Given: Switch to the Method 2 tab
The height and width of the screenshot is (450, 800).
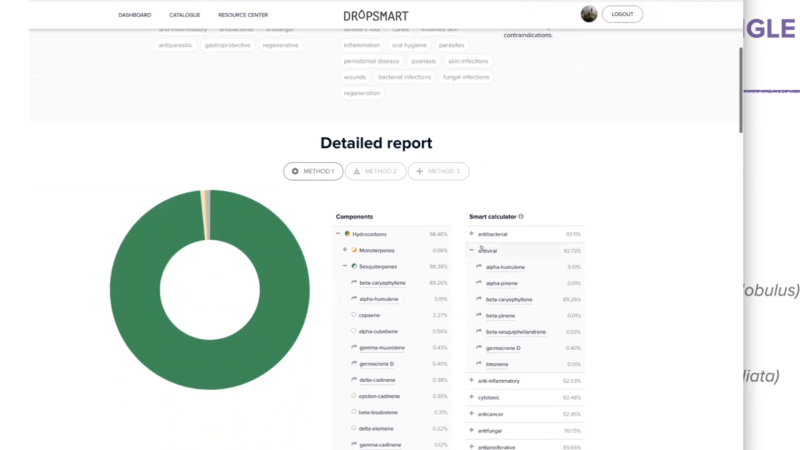Looking at the screenshot, I should coord(375,172).
